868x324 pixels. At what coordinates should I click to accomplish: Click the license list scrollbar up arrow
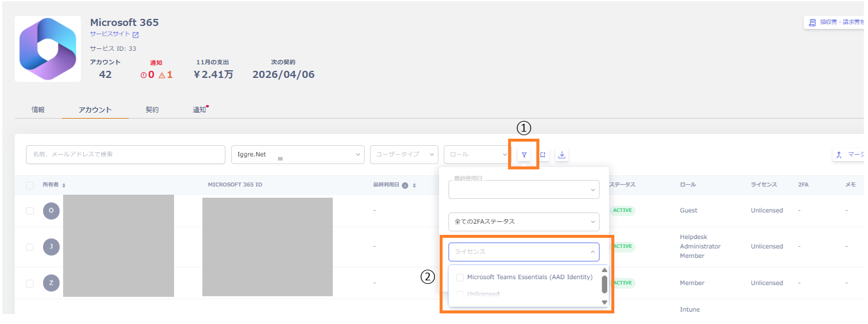click(x=604, y=270)
